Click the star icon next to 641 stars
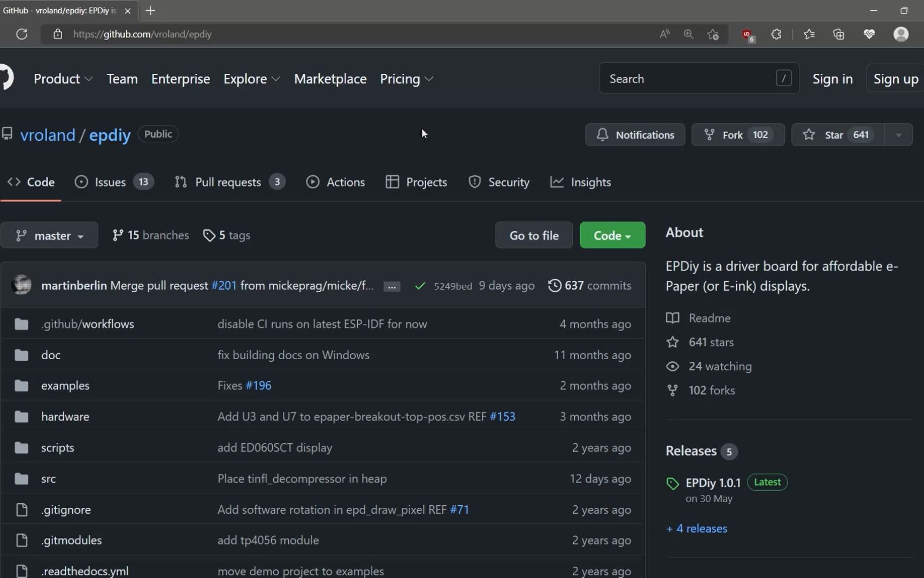The width and height of the screenshot is (924, 578). tap(673, 342)
